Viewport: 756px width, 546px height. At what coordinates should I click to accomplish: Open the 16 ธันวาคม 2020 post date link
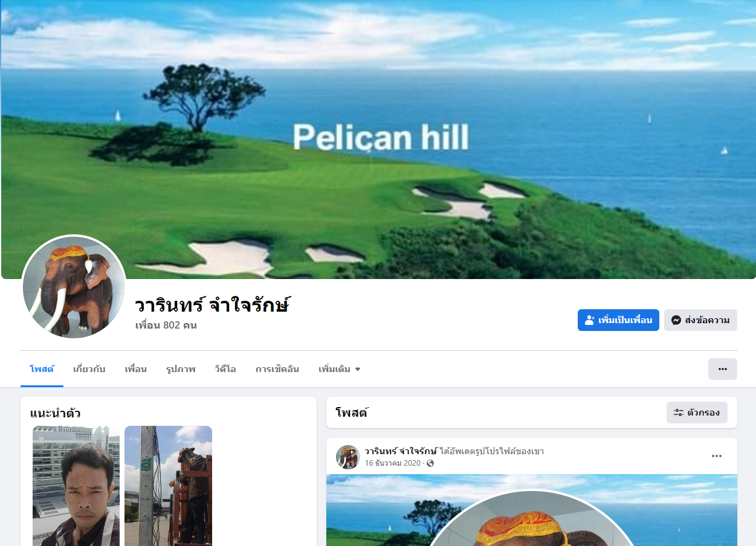393,463
